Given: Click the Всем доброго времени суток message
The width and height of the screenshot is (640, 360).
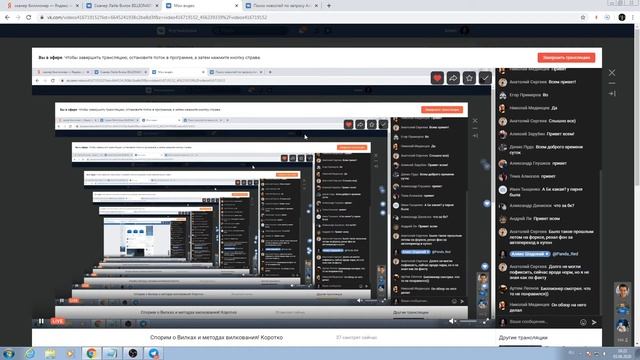Looking at the screenshot, I should pos(546,149).
